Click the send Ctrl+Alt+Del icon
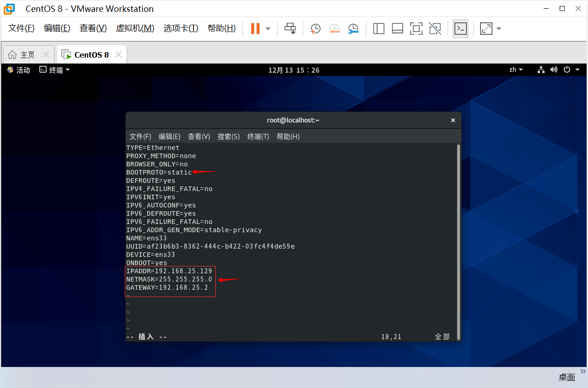The width and height of the screenshot is (588, 388). pos(290,28)
